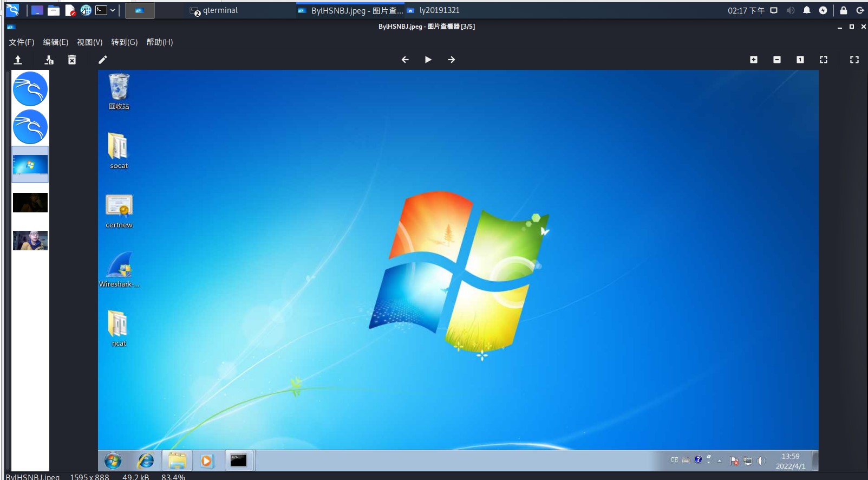Zoom in with the plus icon
868x480 pixels.
point(754,60)
